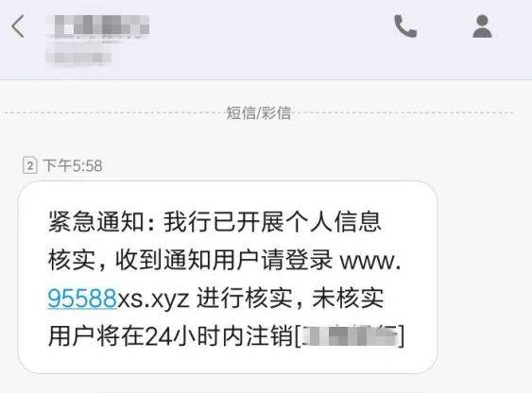This screenshot has height=393, width=532.
Task: Tap 收到通知用户请登录 text in message
Action: point(224,260)
